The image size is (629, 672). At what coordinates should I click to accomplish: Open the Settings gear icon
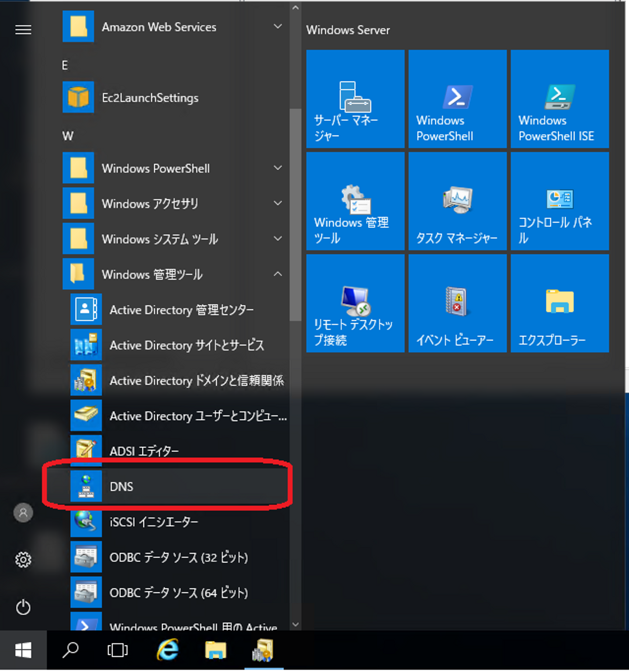coord(23,559)
